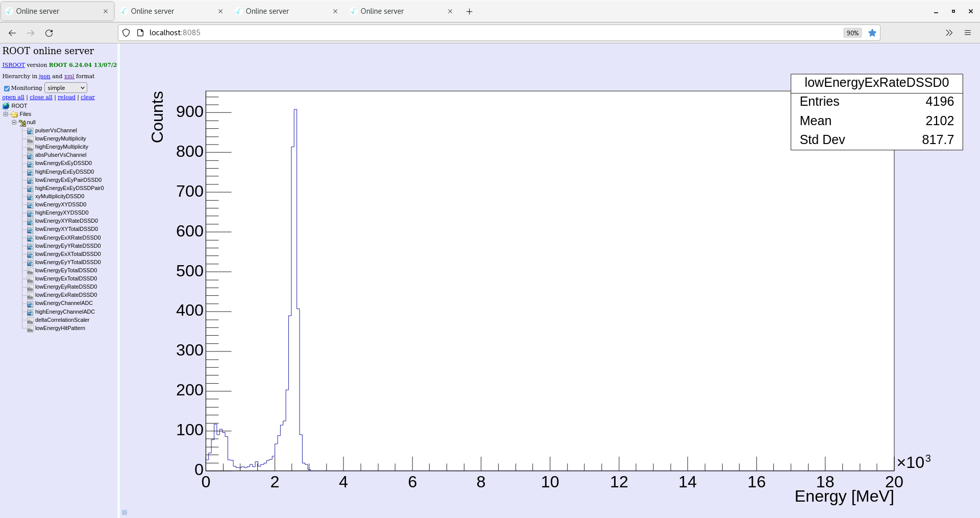This screenshot has height=518, width=980.
Task: Click the highEnergyMultiplicity histogram icon
Action: tap(30, 147)
